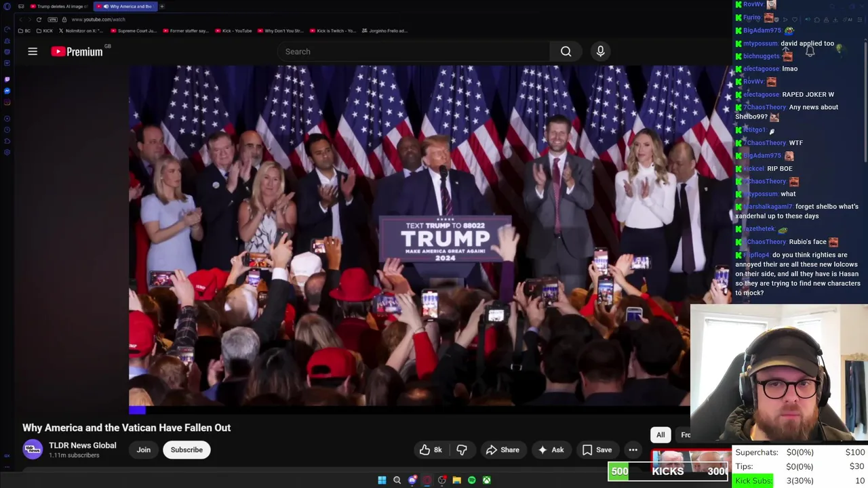Click the video title 'Why America and the Vatican'
Viewport: 868px width, 488px height.
[x=127, y=428]
